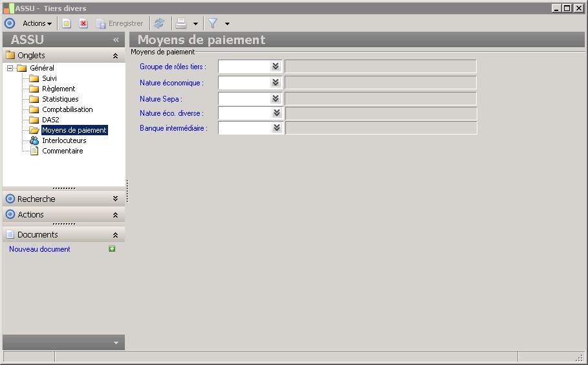The height and width of the screenshot is (365, 588).
Task: Click the Règlement folder icon
Action: pos(34,89)
